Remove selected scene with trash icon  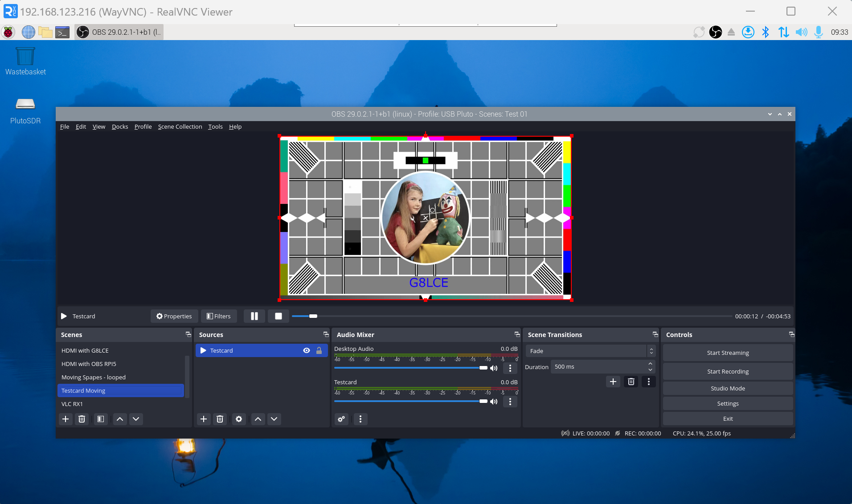[82, 419]
